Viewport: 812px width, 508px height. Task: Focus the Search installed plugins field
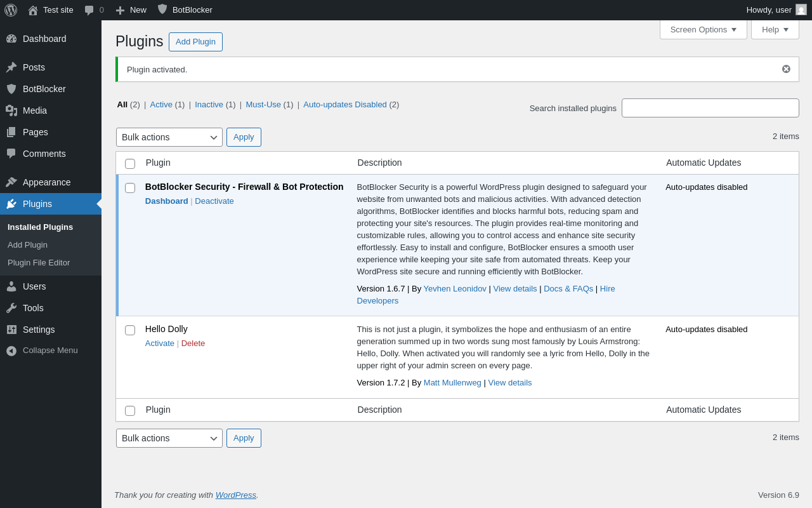pos(710,108)
